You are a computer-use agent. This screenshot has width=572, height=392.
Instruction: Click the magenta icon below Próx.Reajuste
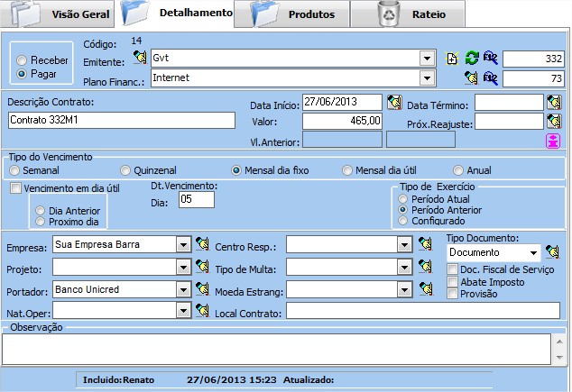[553, 140]
